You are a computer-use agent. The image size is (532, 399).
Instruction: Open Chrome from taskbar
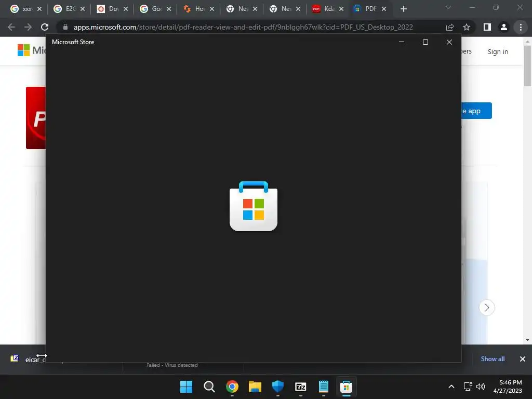(x=232, y=387)
